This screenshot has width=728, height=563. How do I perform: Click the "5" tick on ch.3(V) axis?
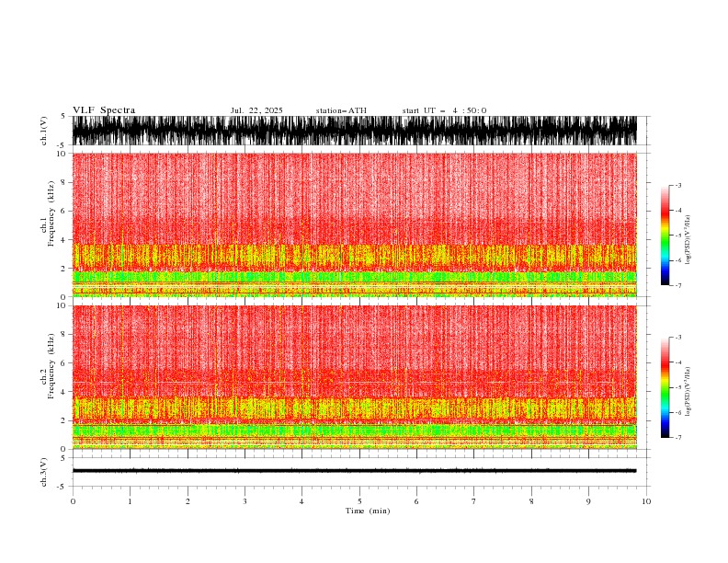(63, 458)
